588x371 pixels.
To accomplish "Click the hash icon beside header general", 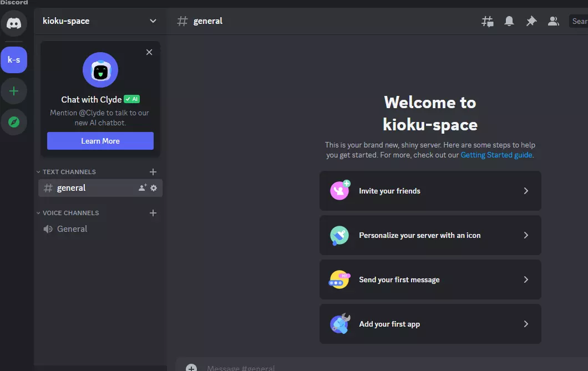I will pos(183,22).
